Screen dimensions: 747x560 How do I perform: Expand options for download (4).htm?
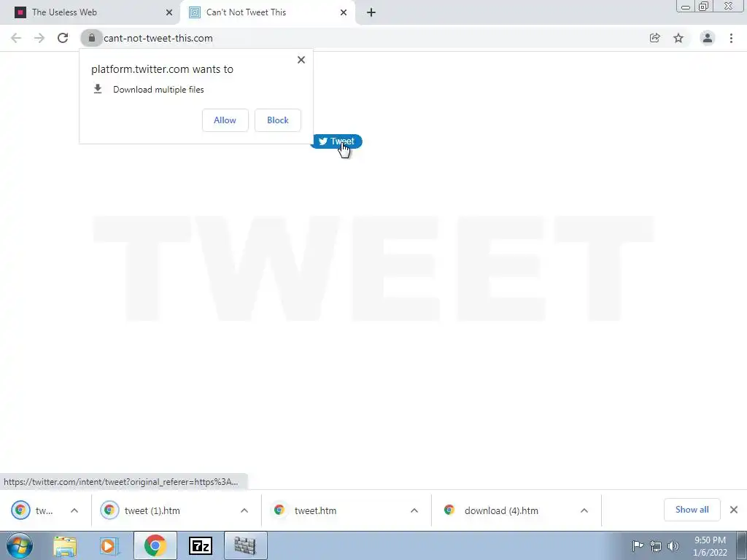pos(584,510)
